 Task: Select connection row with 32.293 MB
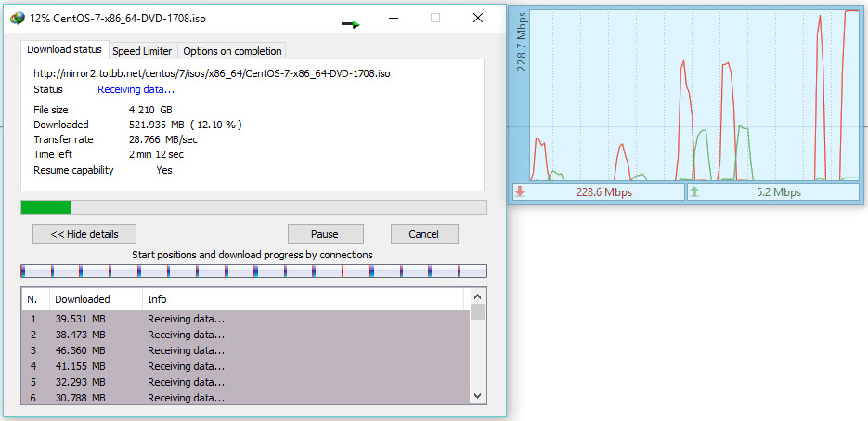pos(245,382)
